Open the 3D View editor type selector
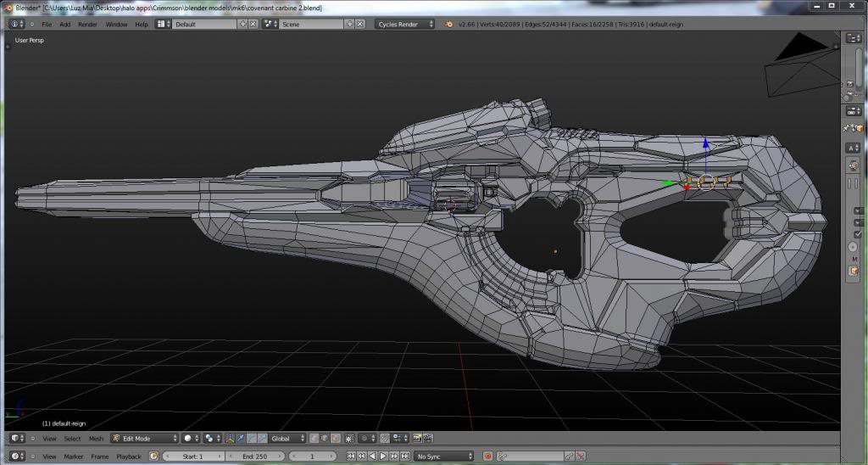The height and width of the screenshot is (465, 868). (x=17, y=439)
